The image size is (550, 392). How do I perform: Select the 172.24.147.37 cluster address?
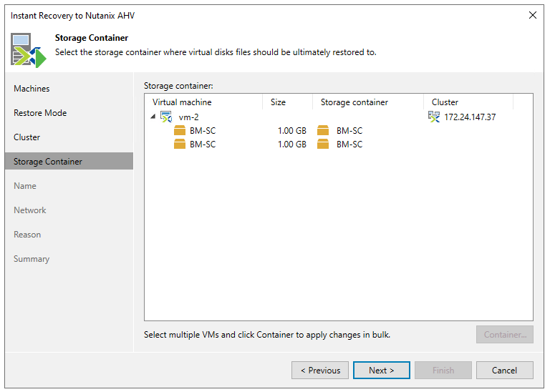click(470, 117)
